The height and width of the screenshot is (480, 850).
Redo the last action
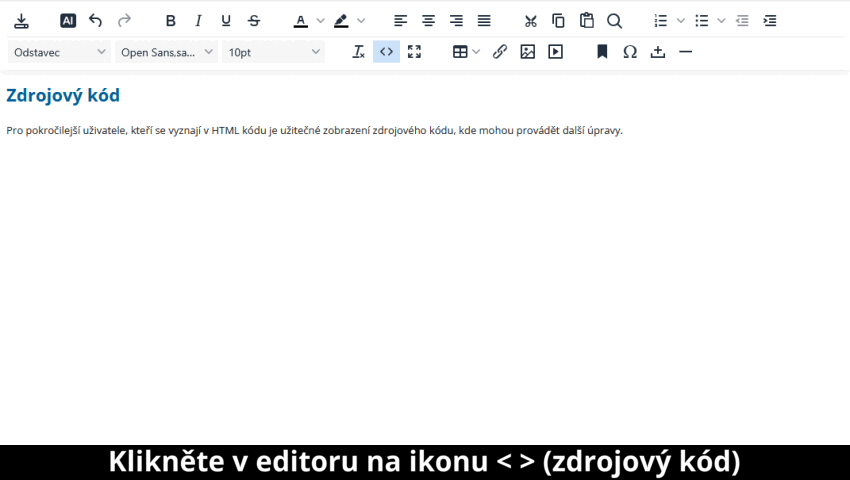(x=124, y=21)
